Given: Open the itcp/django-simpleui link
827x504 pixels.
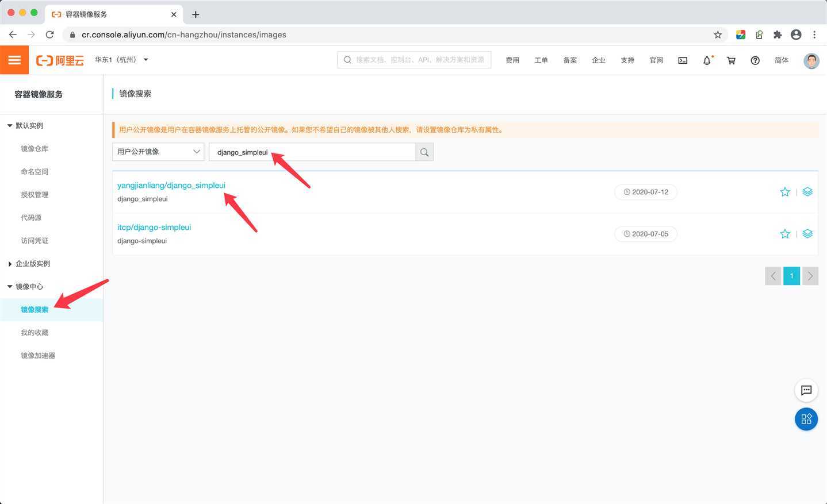Looking at the screenshot, I should tap(154, 227).
